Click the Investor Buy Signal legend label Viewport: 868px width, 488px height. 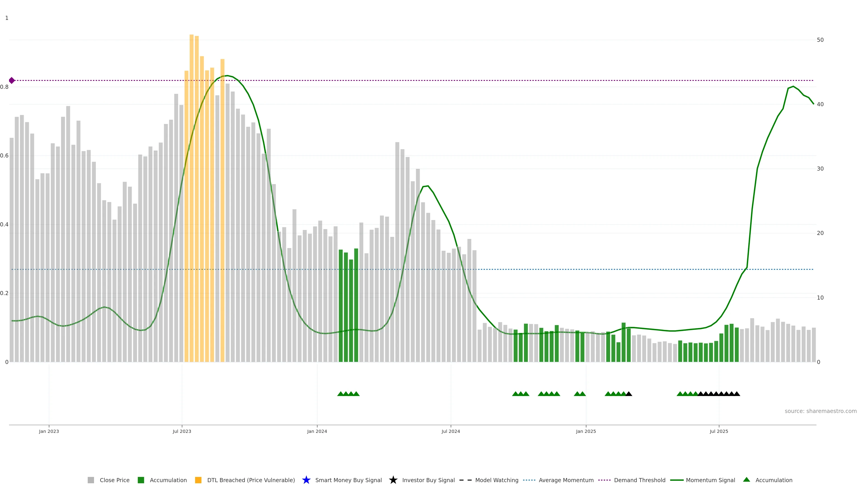(x=428, y=480)
